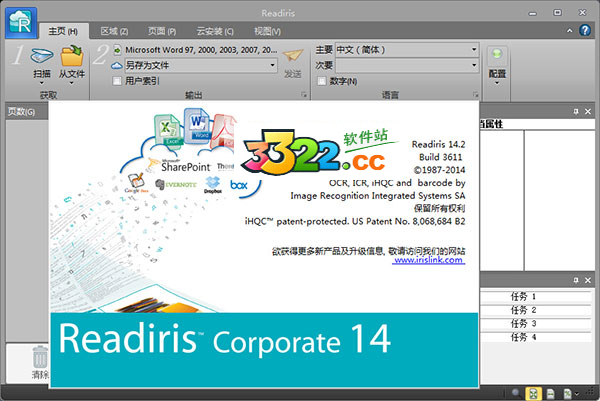Screen dimensions: 600x401
Task: Pin the tasks panel above 任务 1
Action: coord(576,280)
